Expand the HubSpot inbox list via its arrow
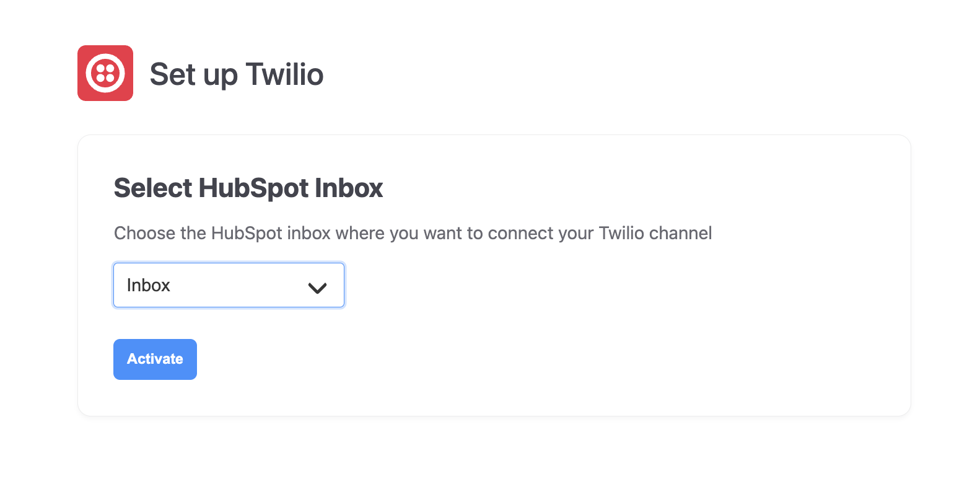This screenshot has width=980, height=497. pyautogui.click(x=317, y=288)
